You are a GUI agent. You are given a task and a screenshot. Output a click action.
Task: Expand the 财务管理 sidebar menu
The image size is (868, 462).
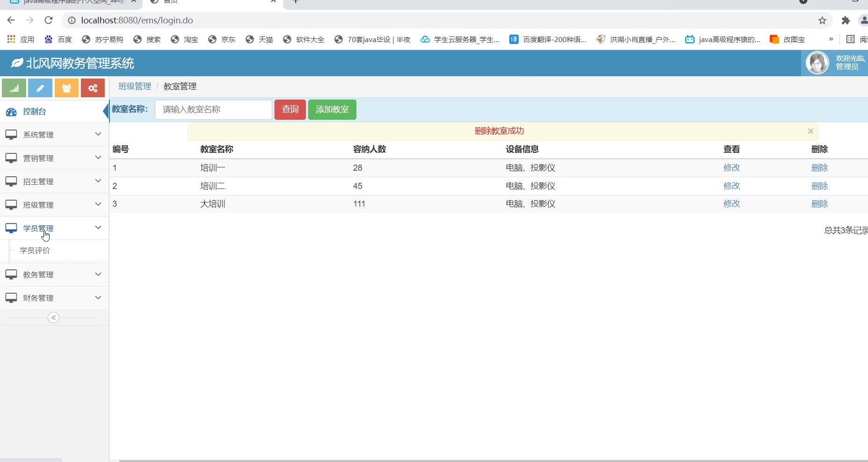54,298
